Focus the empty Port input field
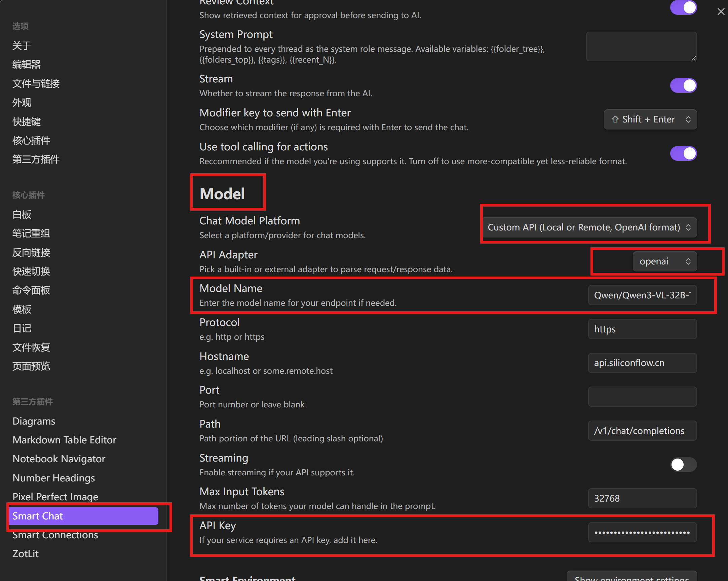728x581 pixels. click(642, 397)
